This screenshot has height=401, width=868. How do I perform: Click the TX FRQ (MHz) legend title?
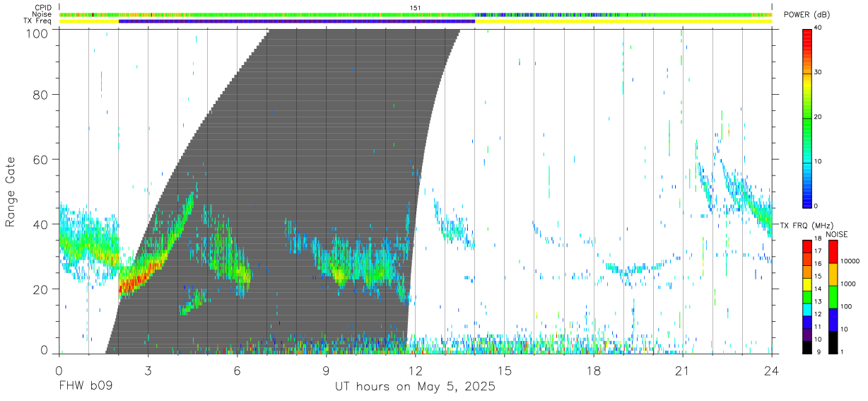pyautogui.click(x=806, y=225)
